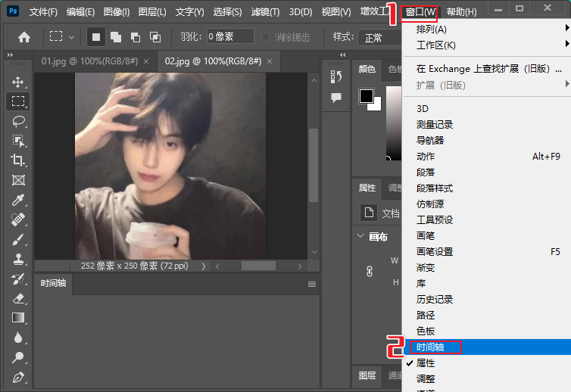This screenshot has width=571, height=392.
Task: Select the Move tool
Action: [18, 82]
